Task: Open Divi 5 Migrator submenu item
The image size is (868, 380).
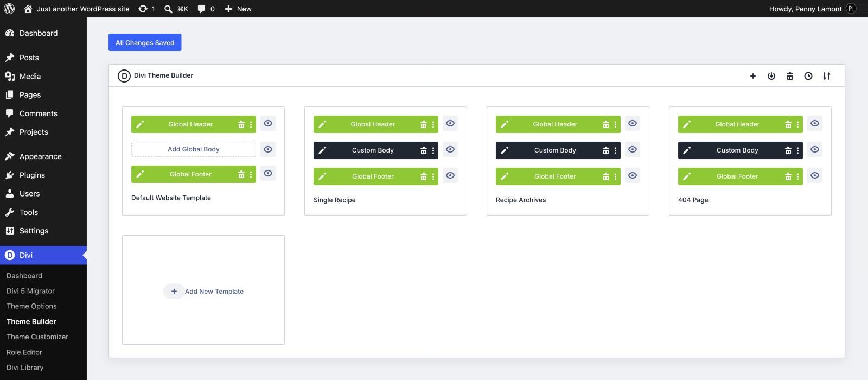Action: click(x=30, y=291)
